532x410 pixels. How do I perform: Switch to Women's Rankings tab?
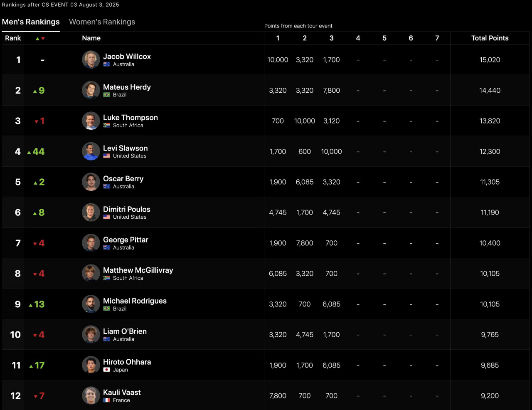tap(102, 22)
